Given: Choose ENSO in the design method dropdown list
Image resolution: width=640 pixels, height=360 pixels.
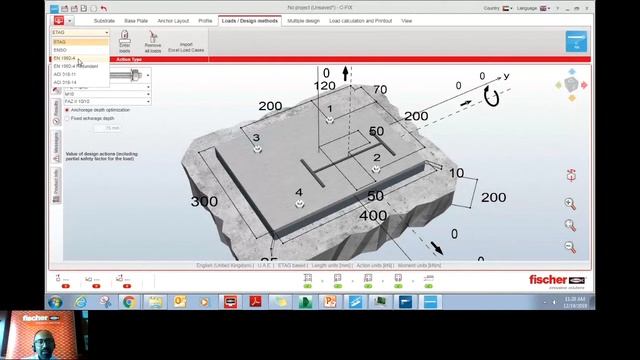Looking at the screenshot, I should (80, 50).
